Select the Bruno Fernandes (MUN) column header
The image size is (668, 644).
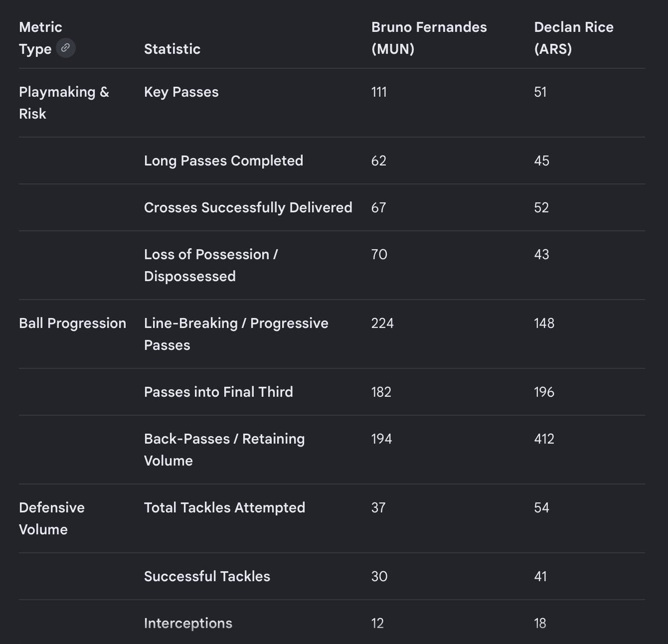pos(429,38)
